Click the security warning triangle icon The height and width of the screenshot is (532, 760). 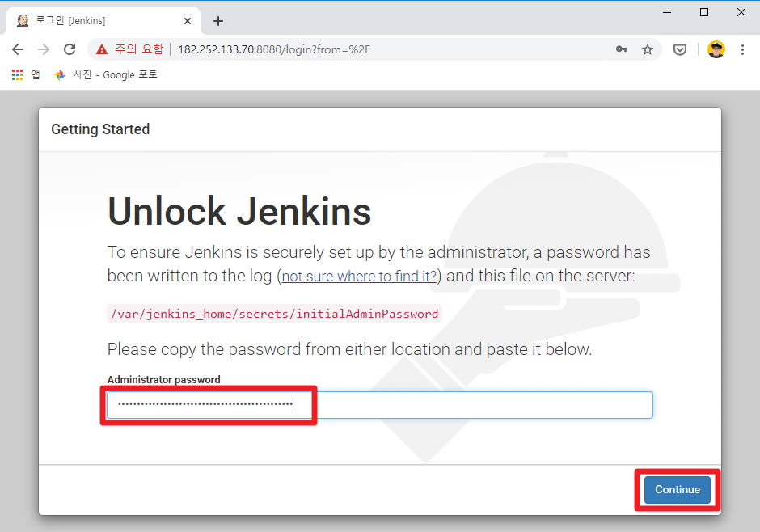coord(100,49)
